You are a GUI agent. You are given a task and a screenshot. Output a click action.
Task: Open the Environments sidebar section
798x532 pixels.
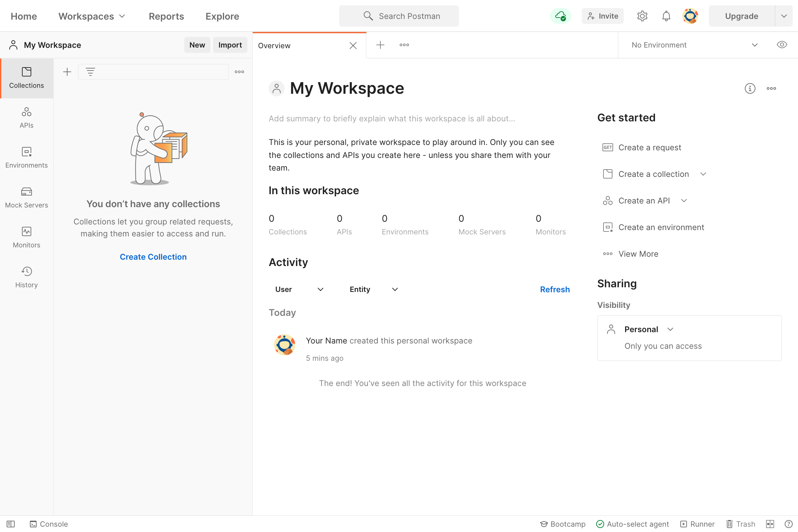coord(27,158)
